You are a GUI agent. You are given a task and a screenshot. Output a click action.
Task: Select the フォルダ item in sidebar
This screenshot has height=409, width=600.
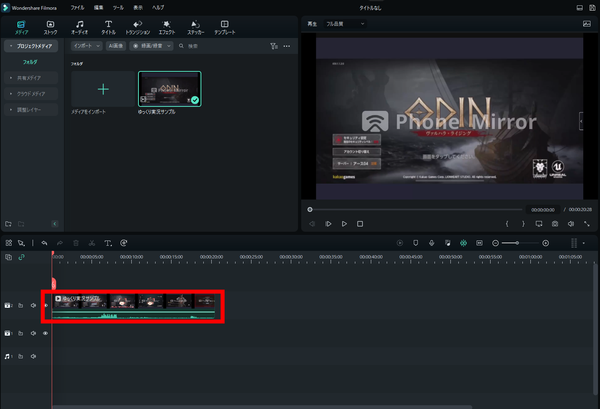click(30, 62)
